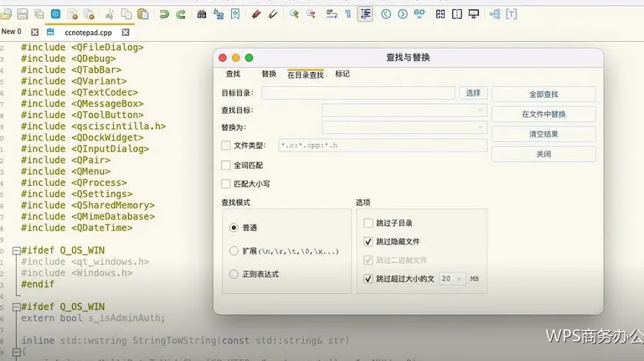
Task: Collapse the second #ifdef Q_OS_WIN block
Action: 17,307
